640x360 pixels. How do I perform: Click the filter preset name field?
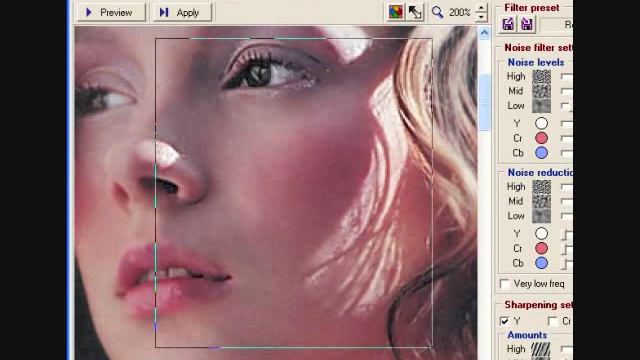[x=556, y=25]
